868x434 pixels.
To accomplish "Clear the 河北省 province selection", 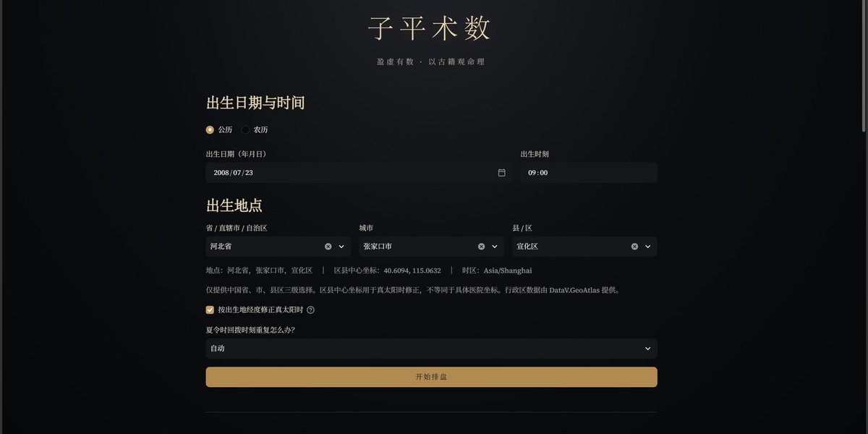I will (328, 247).
